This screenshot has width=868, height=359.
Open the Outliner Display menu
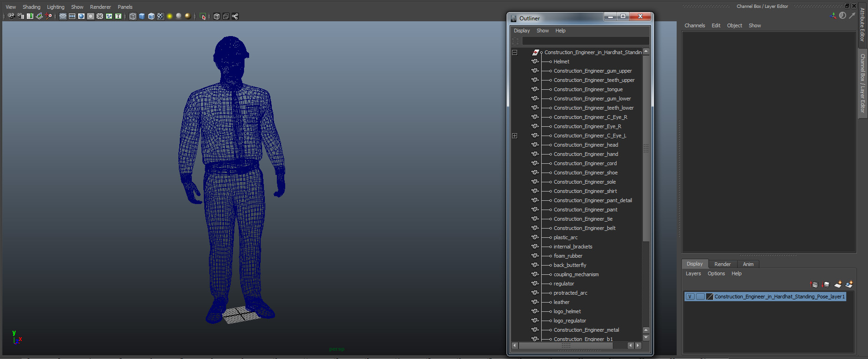[522, 31]
